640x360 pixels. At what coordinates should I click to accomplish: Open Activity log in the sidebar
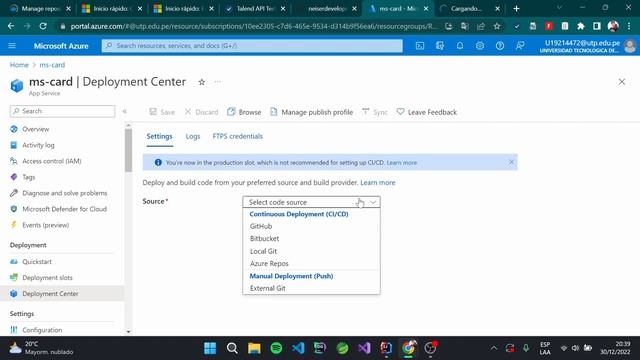(x=38, y=145)
